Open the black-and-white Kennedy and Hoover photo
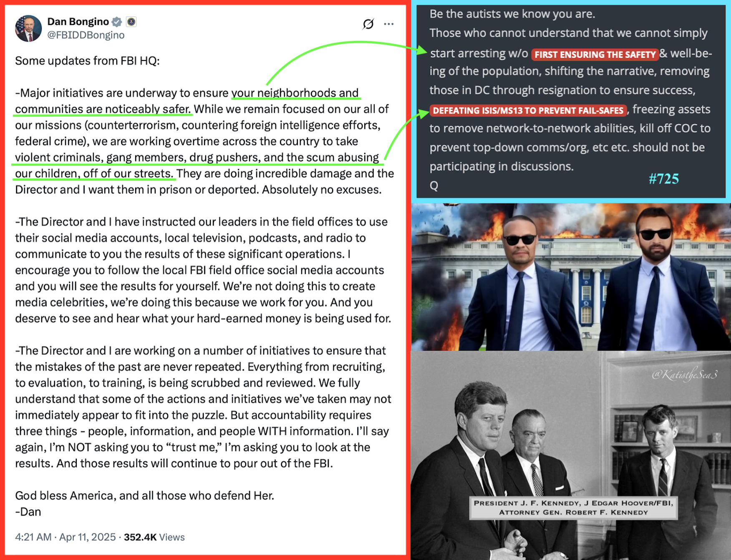The image size is (731, 560). click(x=571, y=455)
